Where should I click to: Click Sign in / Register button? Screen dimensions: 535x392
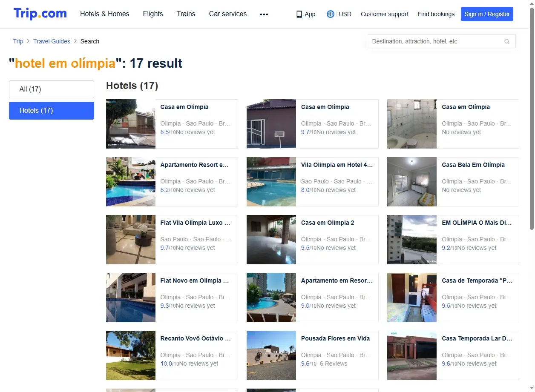[x=487, y=14]
